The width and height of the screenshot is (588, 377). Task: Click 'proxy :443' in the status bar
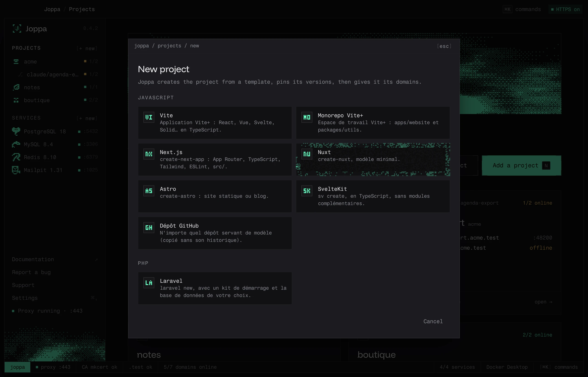53,367
